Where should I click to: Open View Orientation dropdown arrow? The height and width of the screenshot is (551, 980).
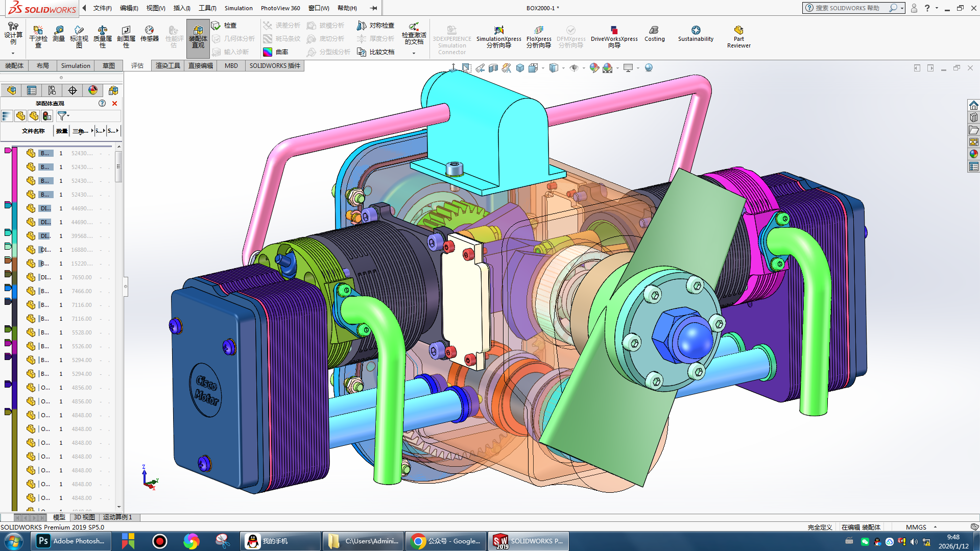tap(543, 68)
